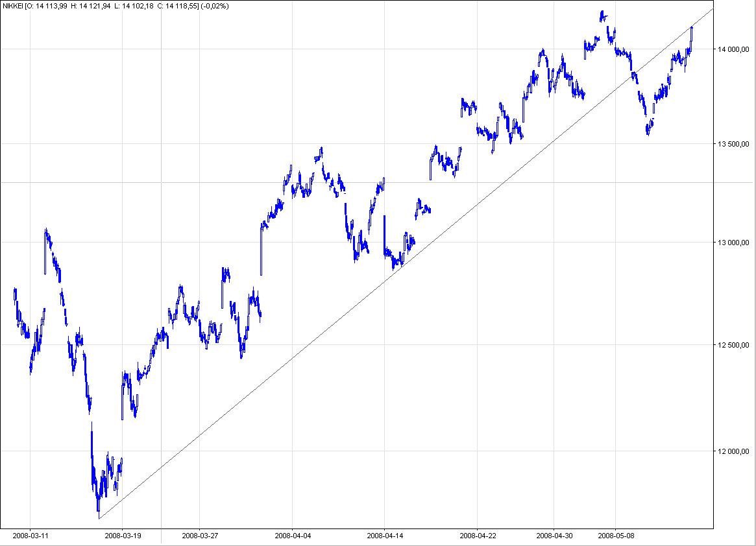Click the 14 000,00 price axis label
756x546 pixels.
(733, 49)
